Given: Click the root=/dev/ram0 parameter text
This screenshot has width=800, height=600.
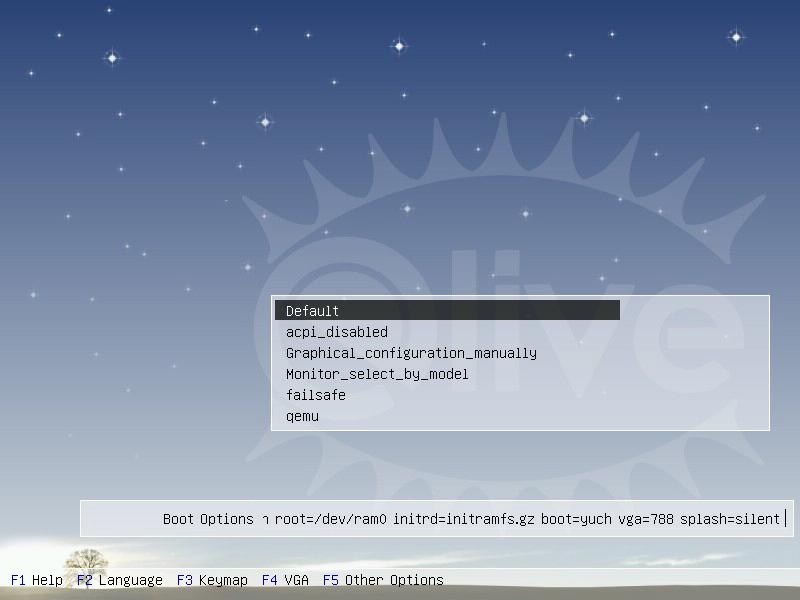Looking at the screenshot, I should point(331,519).
